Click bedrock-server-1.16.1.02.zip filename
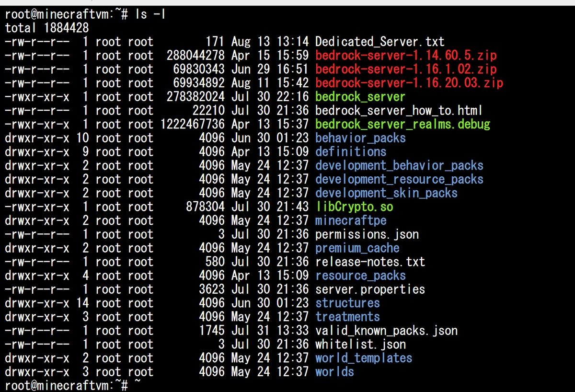The width and height of the screenshot is (575, 392). click(406, 69)
